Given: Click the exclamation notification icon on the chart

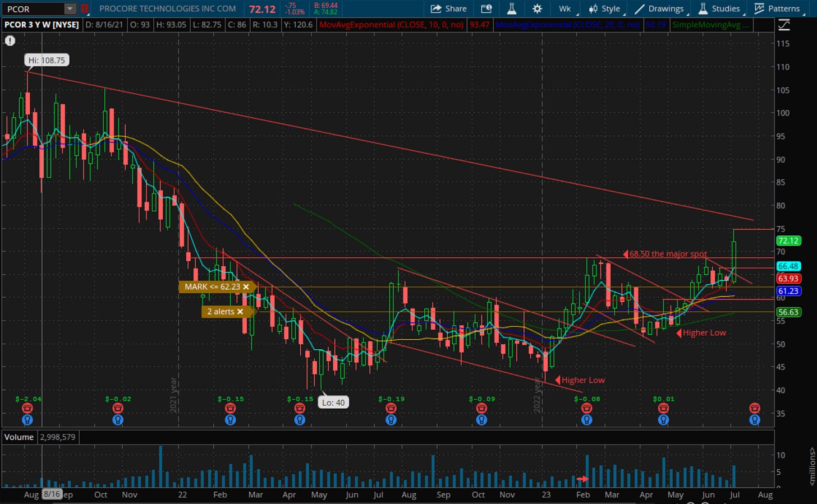Looking at the screenshot, I should [x=10, y=40].
